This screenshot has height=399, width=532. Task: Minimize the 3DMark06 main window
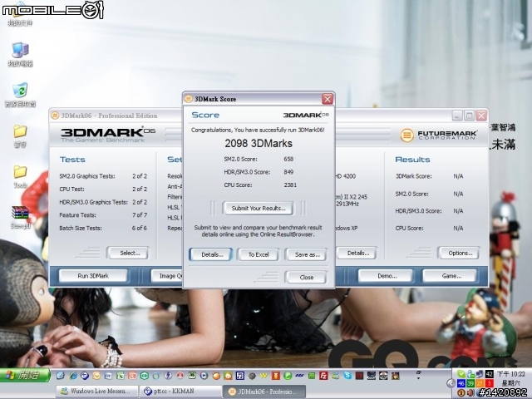tap(457, 116)
